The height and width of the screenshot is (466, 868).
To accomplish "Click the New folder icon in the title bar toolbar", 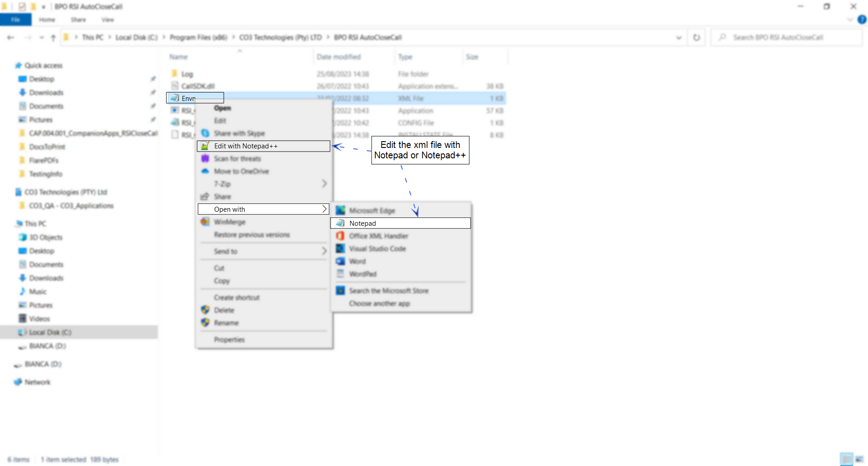I will coord(33,6).
